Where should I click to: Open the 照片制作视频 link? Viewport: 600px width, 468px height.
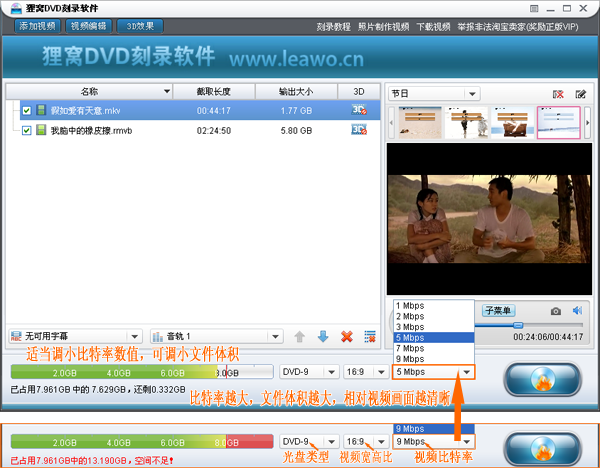383,27
